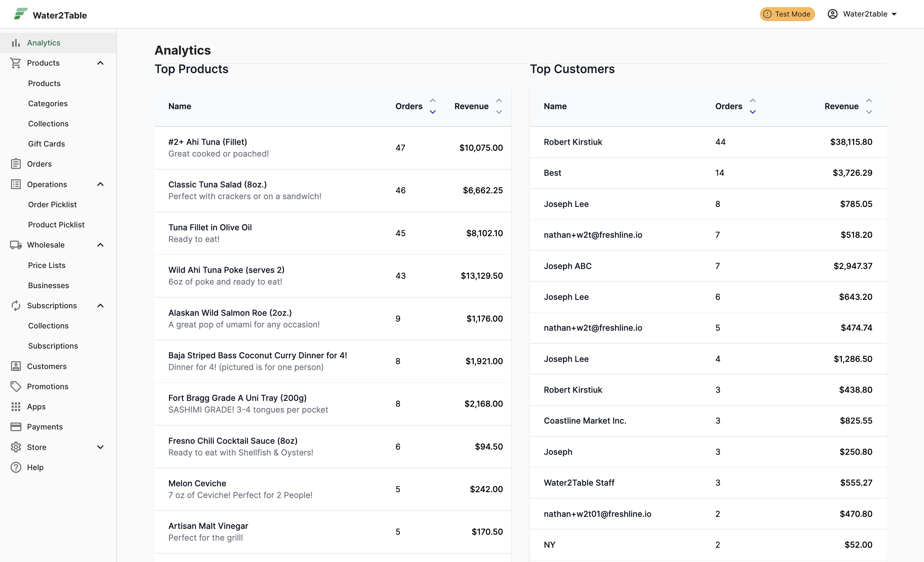Click the Top Customers Name column header
This screenshot has width=924, height=562.
(555, 106)
